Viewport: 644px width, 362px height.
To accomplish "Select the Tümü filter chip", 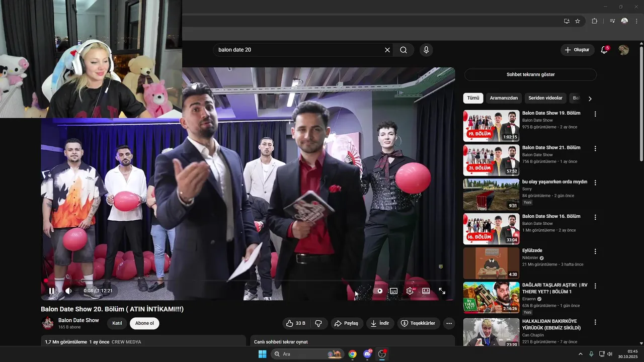I will pyautogui.click(x=473, y=98).
